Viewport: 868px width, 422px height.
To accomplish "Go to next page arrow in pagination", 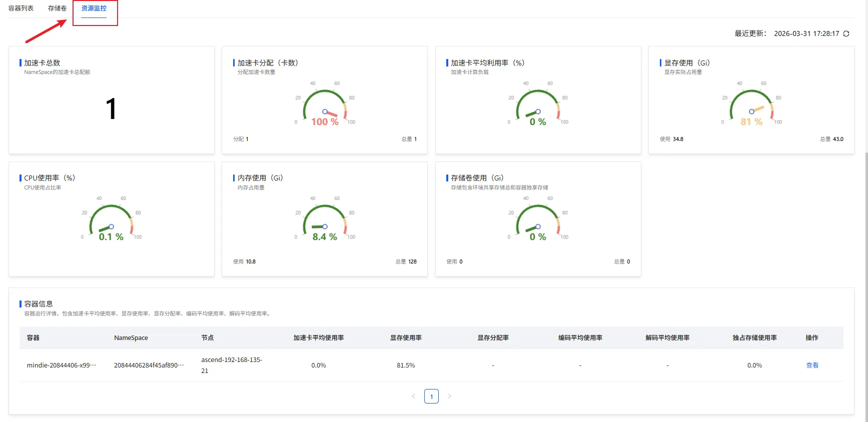I will 449,396.
